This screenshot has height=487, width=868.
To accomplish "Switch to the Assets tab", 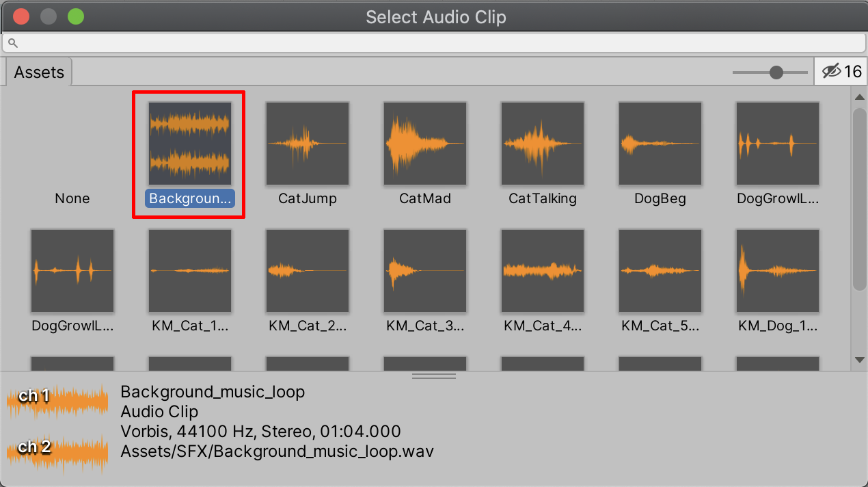I will tap(39, 73).
